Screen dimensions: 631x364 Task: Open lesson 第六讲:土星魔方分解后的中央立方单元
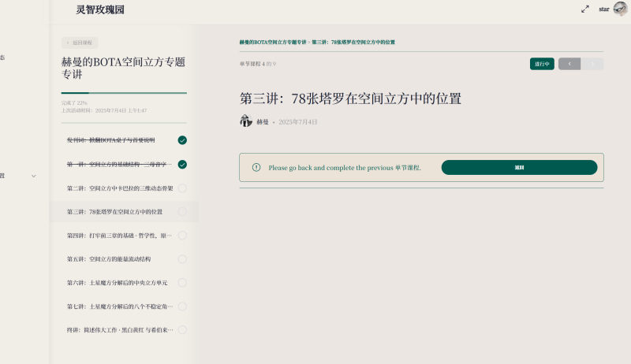click(x=117, y=283)
